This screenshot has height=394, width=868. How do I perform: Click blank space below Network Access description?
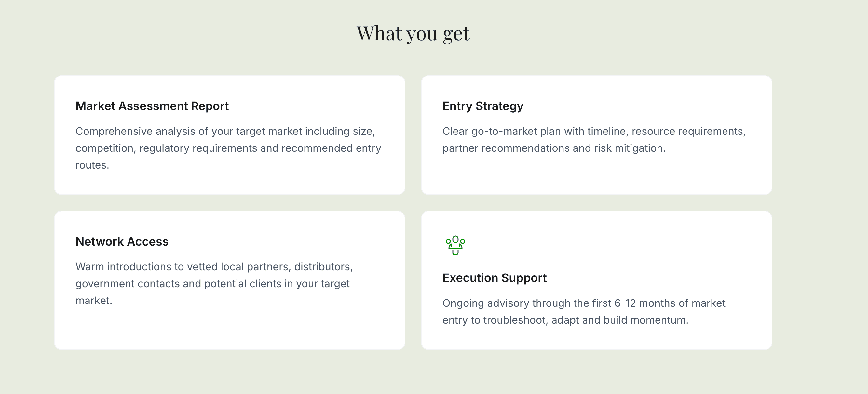[229, 329]
